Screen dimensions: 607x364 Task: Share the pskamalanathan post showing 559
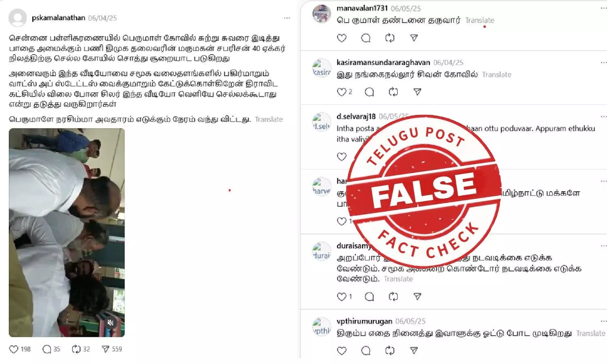pos(106,349)
